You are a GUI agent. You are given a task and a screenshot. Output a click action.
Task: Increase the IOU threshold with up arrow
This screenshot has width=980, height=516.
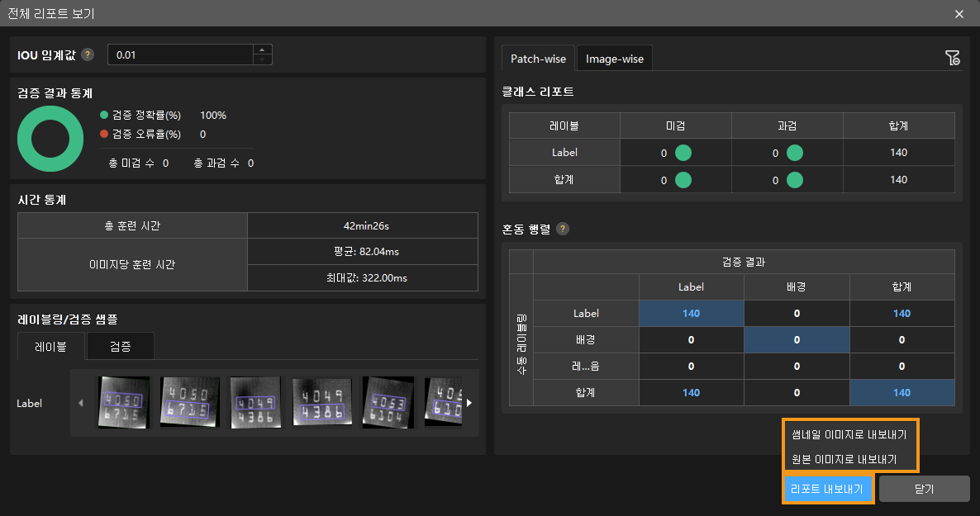click(263, 50)
